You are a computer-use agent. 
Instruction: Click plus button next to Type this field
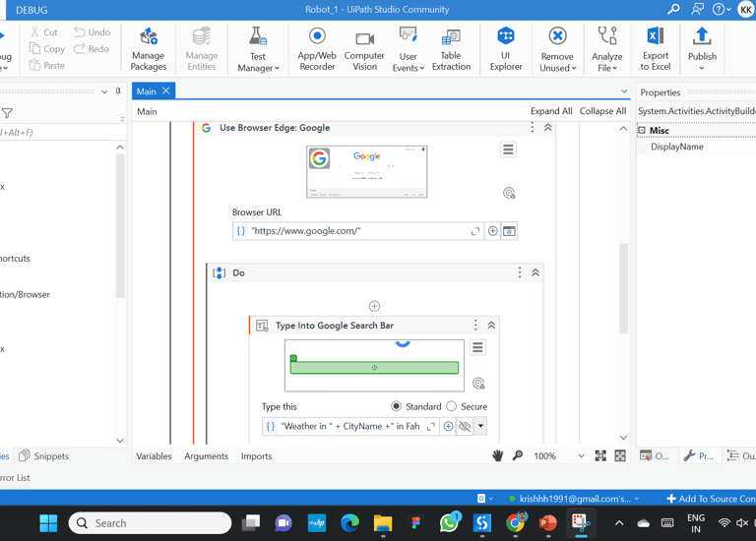coord(448,426)
